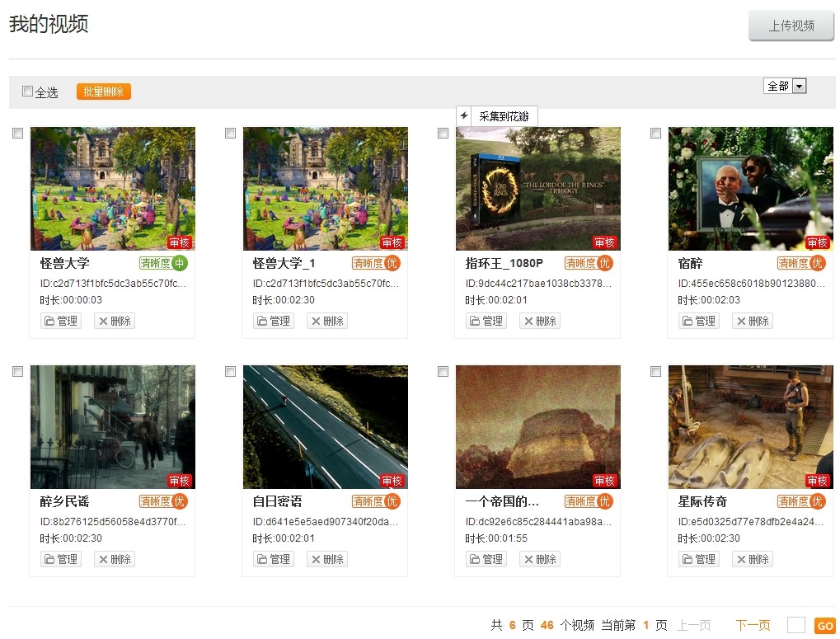This screenshot has height=639, width=840.
Task: Click the 星际传奇 video title
Action: point(702,501)
